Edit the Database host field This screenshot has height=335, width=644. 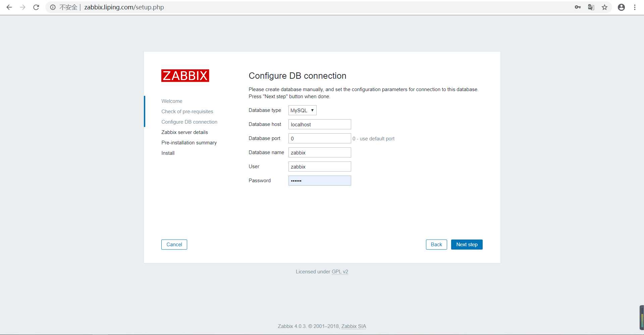click(320, 124)
